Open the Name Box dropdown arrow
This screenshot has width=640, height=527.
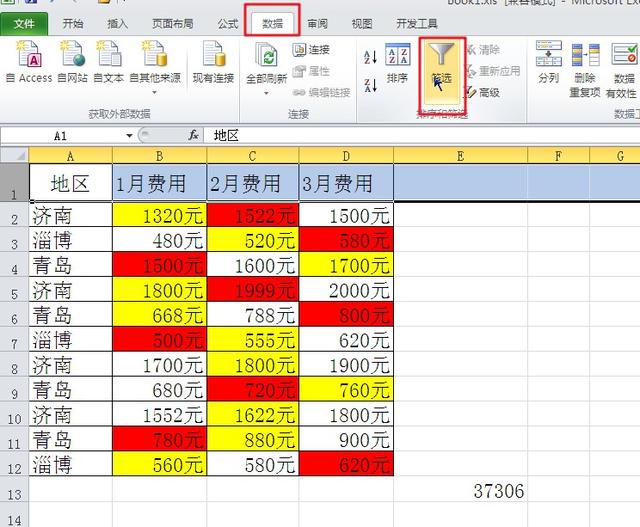click(129, 136)
